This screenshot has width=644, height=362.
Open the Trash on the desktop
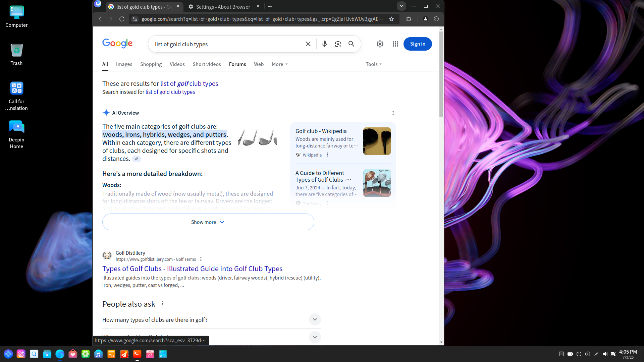point(16,54)
